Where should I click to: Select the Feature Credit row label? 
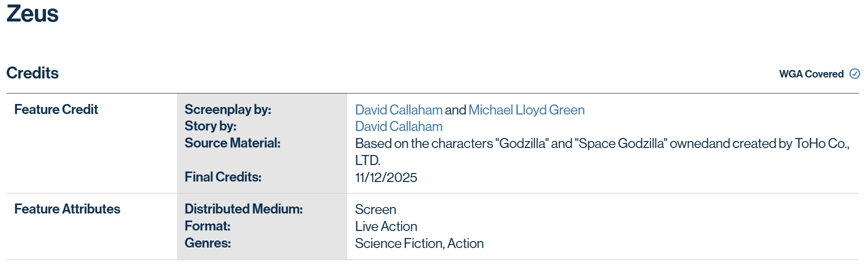click(x=56, y=109)
